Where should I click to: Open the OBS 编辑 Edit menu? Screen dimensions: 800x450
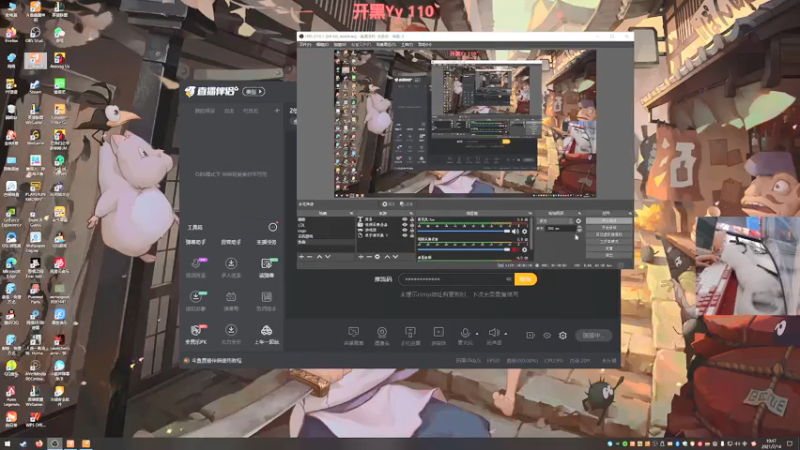coord(322,45)
